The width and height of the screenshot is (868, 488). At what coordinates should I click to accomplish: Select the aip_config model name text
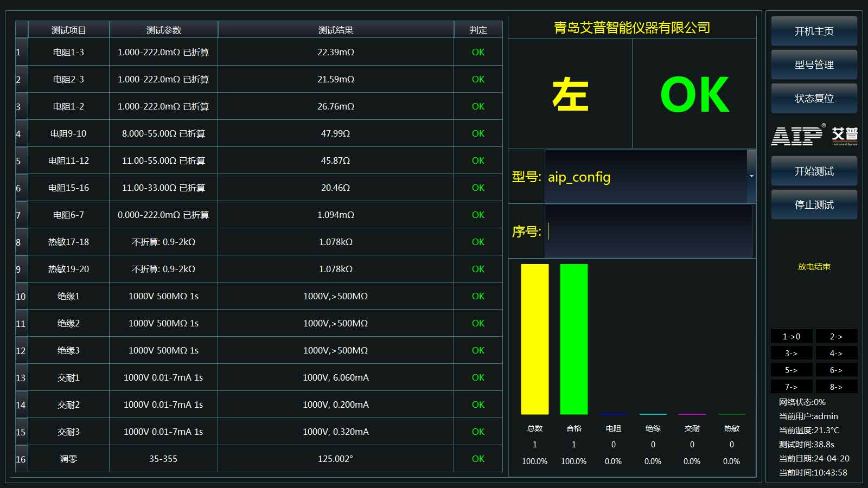tap(578, 177)
